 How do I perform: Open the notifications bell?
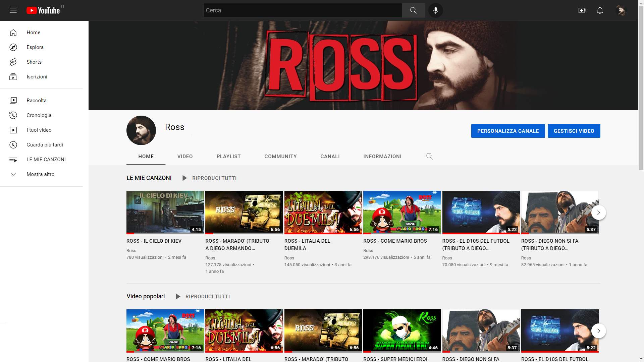(x=600, y=10)
